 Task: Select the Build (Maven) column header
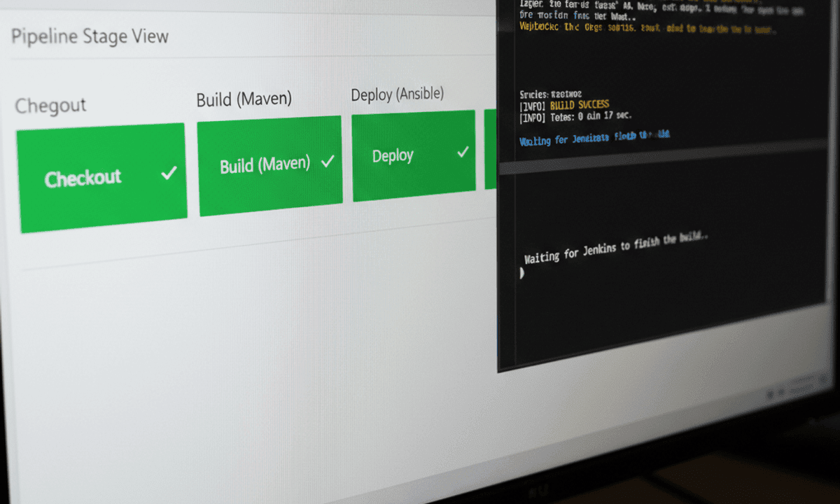coord(244,99)
